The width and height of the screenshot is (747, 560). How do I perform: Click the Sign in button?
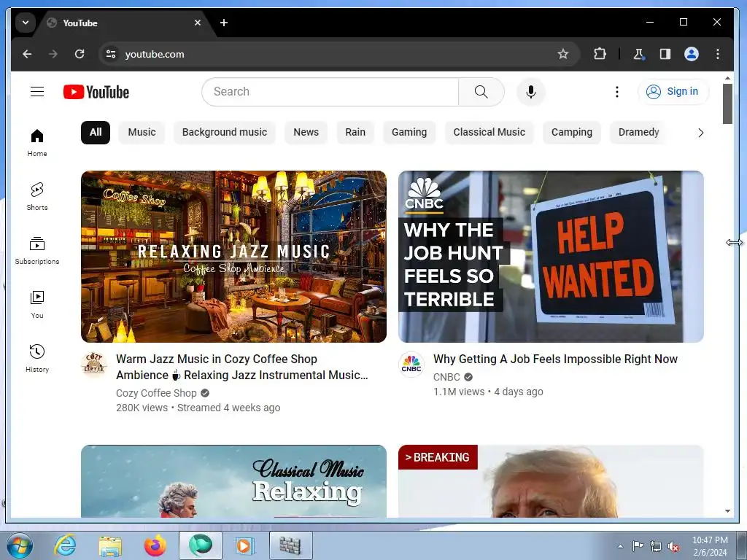[673, 91]
